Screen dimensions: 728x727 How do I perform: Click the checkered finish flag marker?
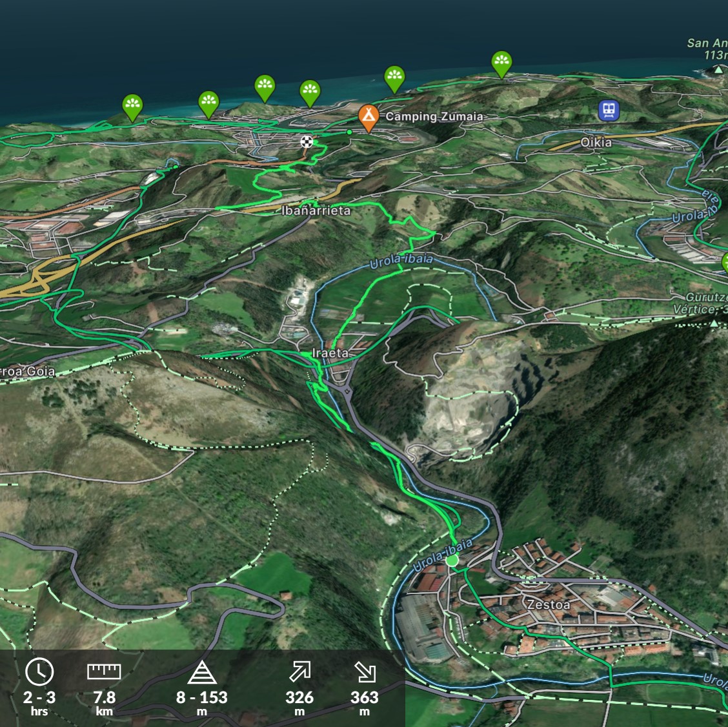pos(307,141)
